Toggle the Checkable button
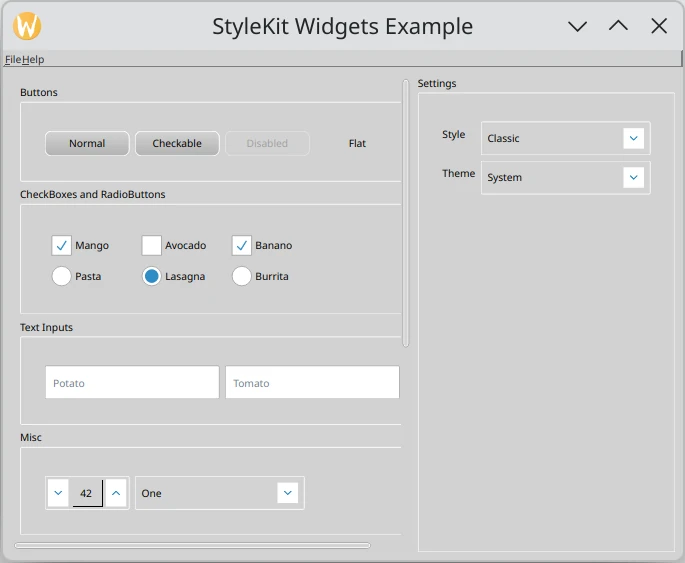This screenshot has height=563, width=685. (x=177, y=143)
